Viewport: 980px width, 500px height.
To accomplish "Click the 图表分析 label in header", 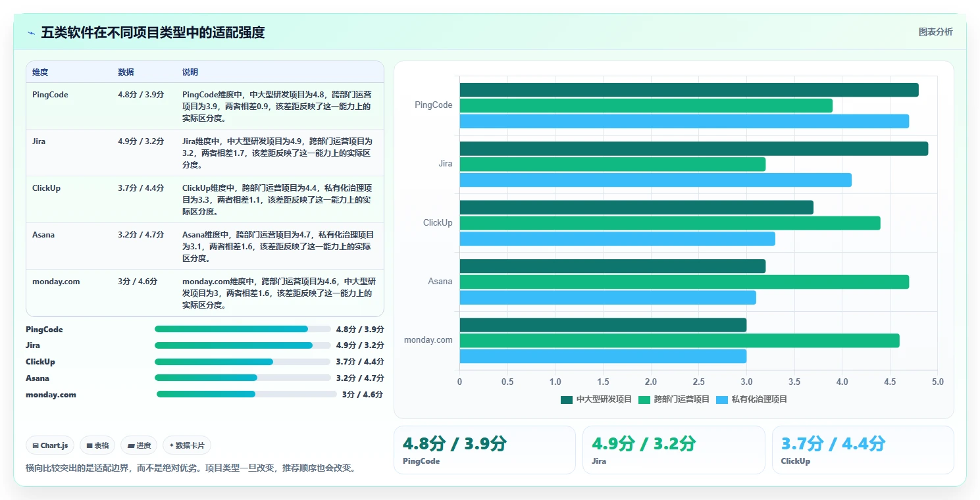I will (935, 32).
